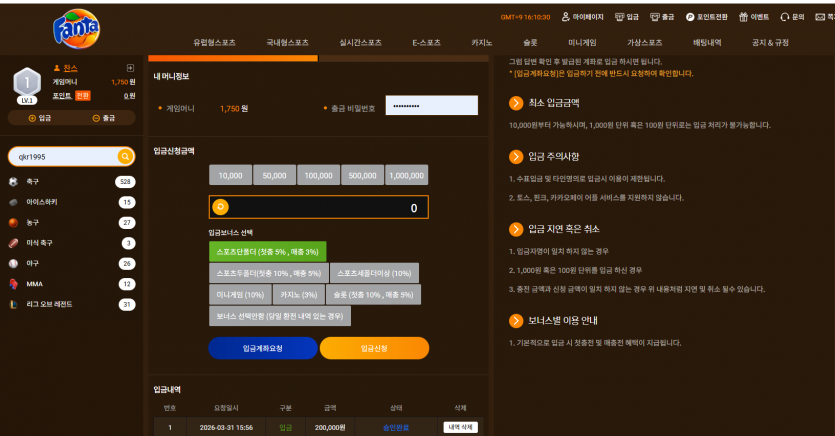Expand the 보너스별 이용 안내 section arrow
Screen dimensions: 835x436
[516, 320]
